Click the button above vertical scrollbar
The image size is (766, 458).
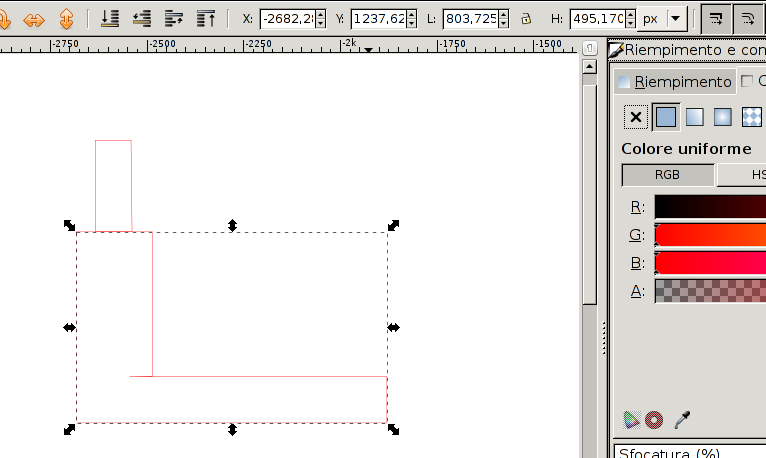pyautogui.click(x=590, y=48)
